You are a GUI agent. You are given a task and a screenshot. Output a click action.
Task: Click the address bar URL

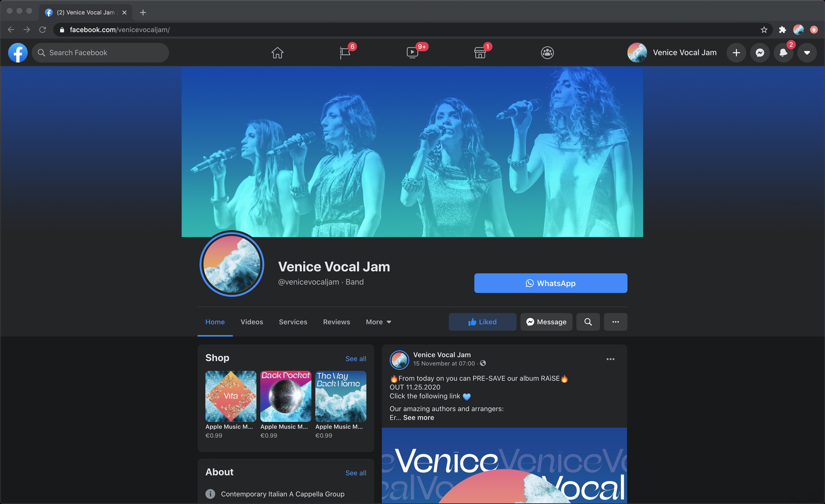pos(120,30)
